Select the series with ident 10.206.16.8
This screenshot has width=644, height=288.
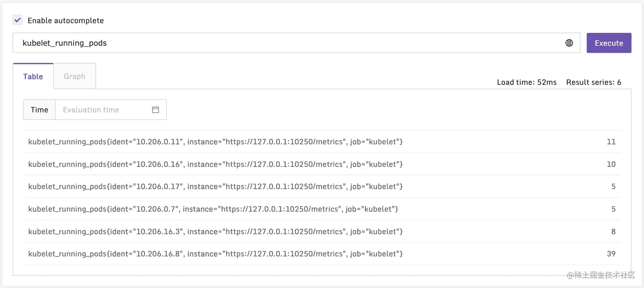216,253
